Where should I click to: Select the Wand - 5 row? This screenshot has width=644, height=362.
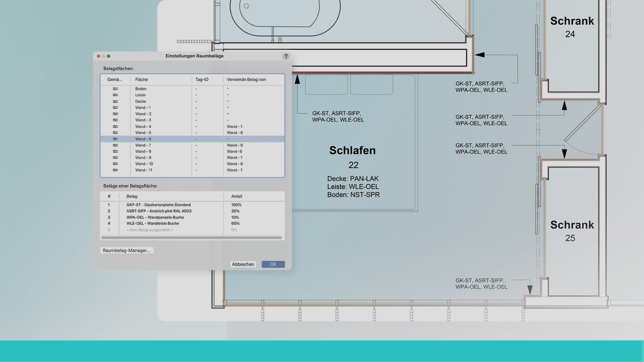pyautogui.click(x=192, y=133)
